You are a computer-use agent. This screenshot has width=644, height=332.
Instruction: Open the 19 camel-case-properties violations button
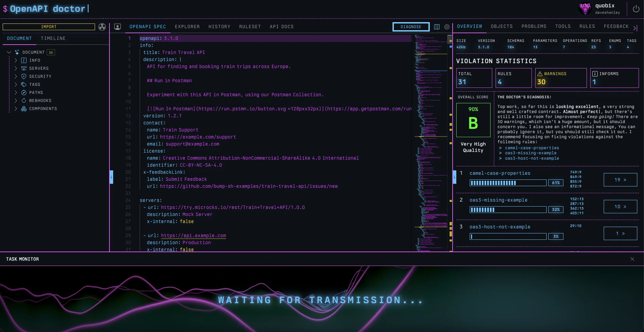point(620,180)
